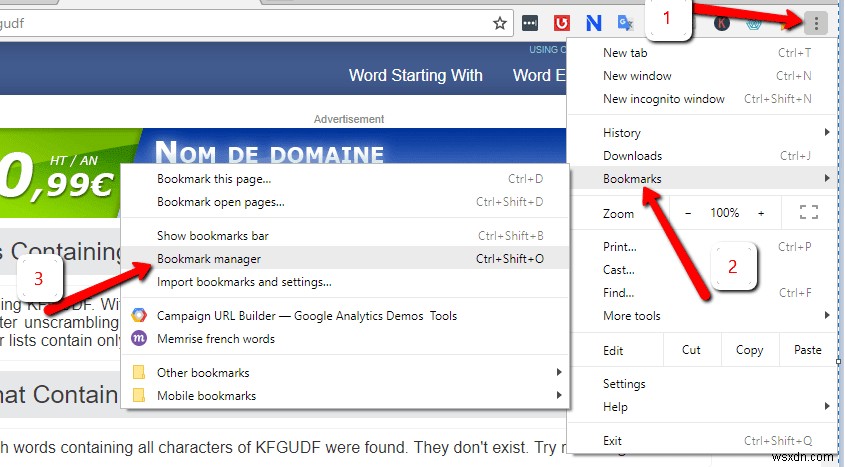
Task: Open Memrise french words bookmark
Action: [x=345, y=339]
